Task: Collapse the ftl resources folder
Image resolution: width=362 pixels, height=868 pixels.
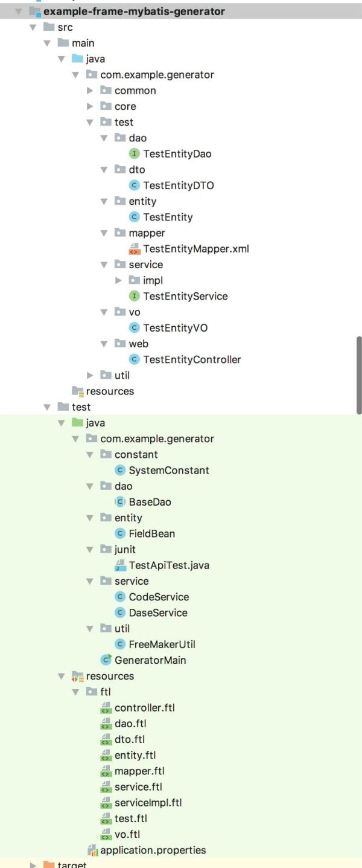Action: pyautogui.click(x=75, y=692)
